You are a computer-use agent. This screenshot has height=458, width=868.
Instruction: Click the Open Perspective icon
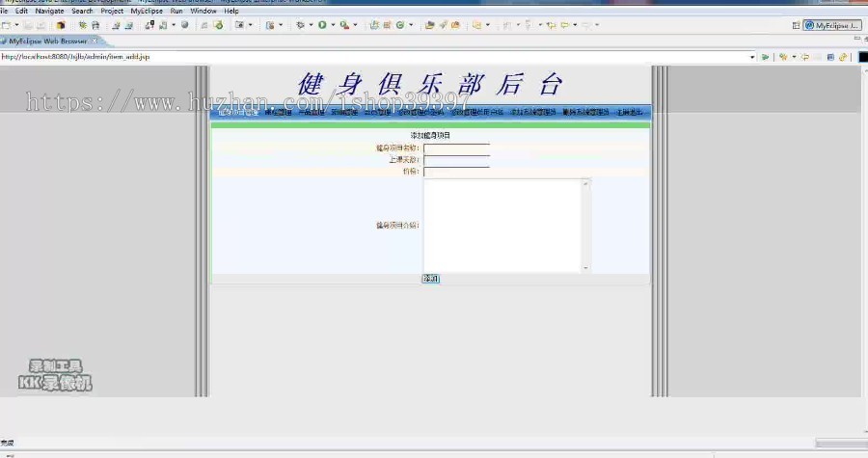(x=796, y=25)
